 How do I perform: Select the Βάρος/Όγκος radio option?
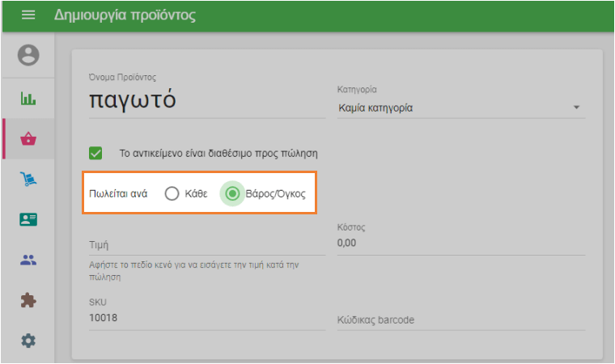tap(232, 193)
